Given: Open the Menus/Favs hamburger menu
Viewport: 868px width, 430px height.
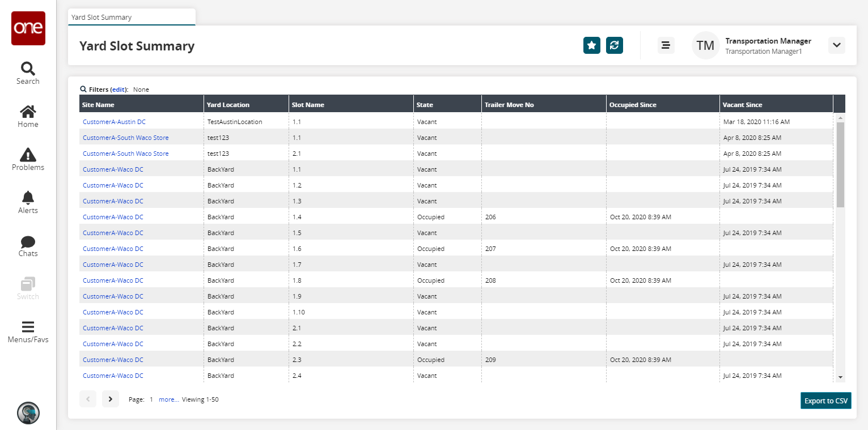Looking at the screenshot, I should 28,333.
